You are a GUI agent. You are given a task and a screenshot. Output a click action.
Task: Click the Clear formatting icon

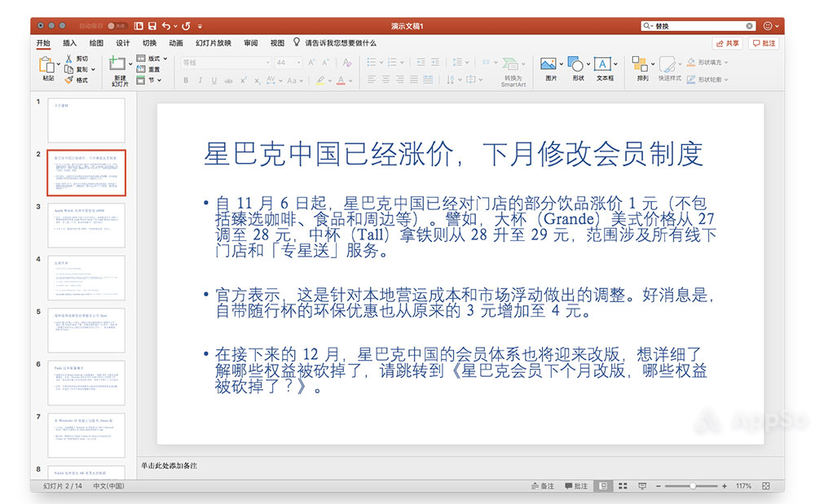tap(347, 63)
